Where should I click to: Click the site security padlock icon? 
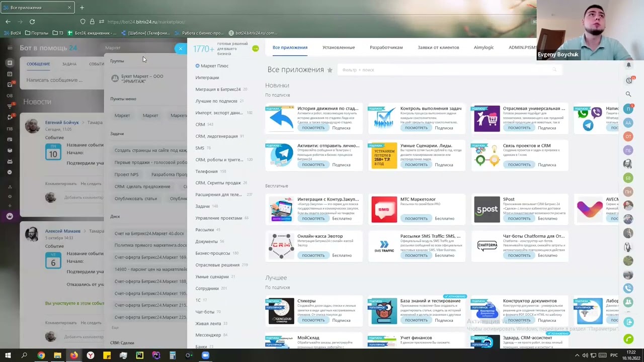point(92,22)
